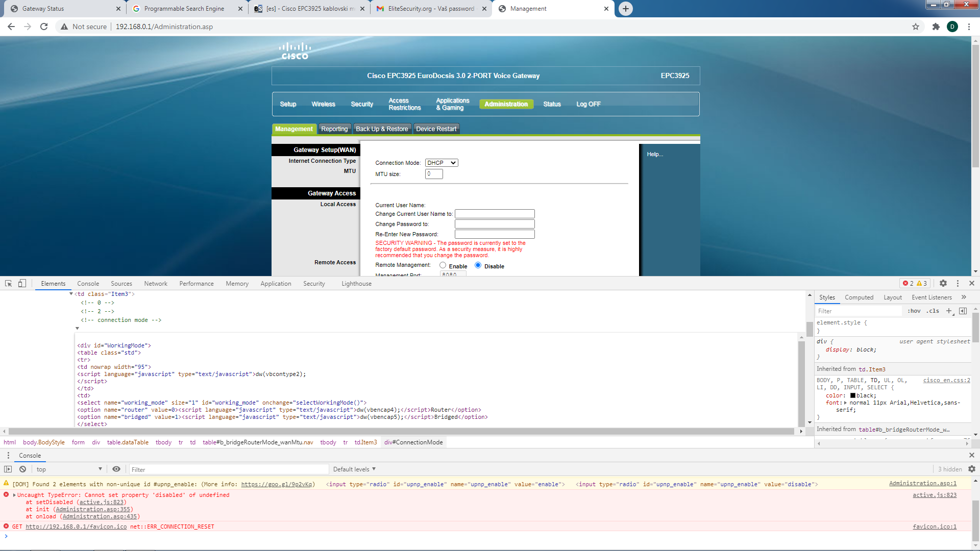The height and width of the screenshot is (551, 980).
Task: Click the black color swatch in Styles
Action: tap(852, 395)
